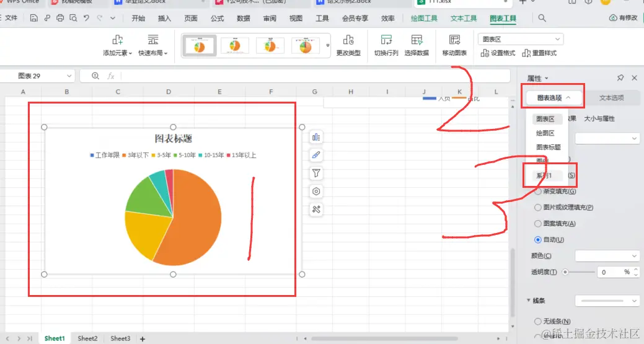This screenshot has height=344, width=644.
Task: Open the 公式 ribbon tab
Action: 218,19
